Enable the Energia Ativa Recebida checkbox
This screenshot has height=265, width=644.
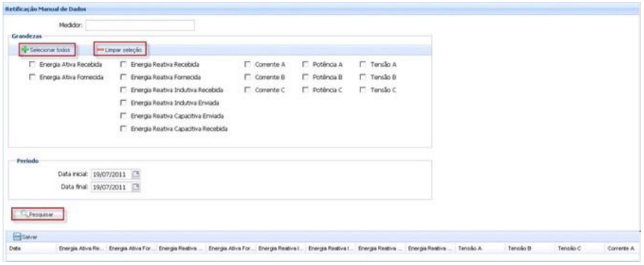click(32, 65)
